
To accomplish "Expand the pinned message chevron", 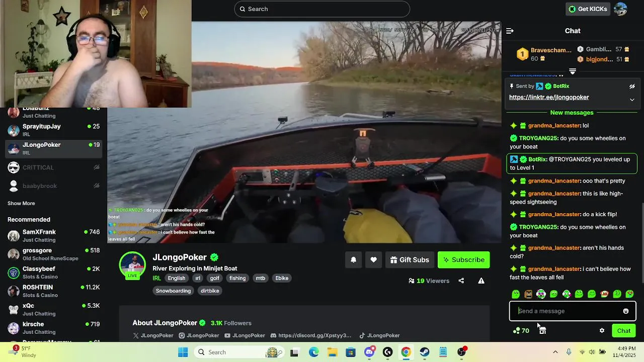I will click(x=632, y=100).
